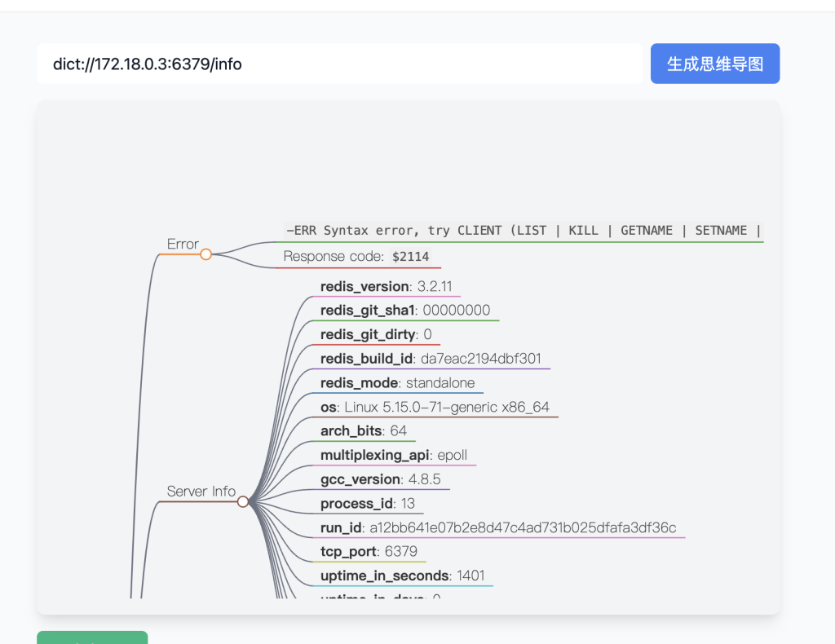Select the redis_mode standalone node

(397, 383)
